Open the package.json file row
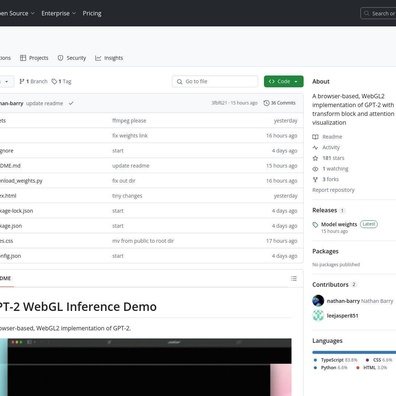This screenshot has width=396, height=396. tap(151, 226)
